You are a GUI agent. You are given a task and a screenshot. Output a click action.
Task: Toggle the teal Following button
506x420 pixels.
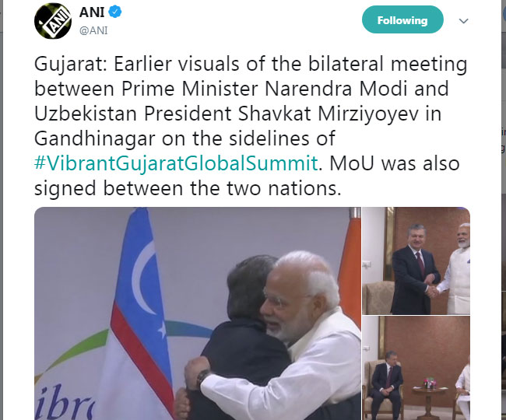pos(402,20)
